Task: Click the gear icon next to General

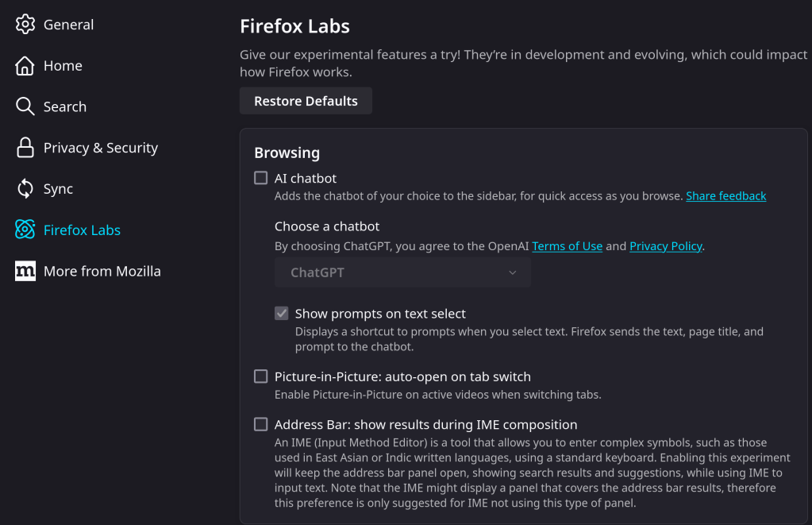Action: 25,25
